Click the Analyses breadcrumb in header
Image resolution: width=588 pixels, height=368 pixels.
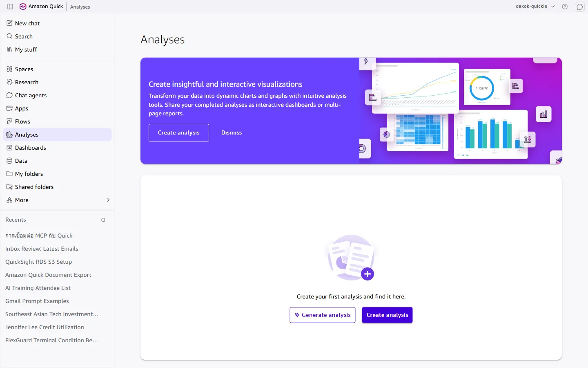[80, 7]
